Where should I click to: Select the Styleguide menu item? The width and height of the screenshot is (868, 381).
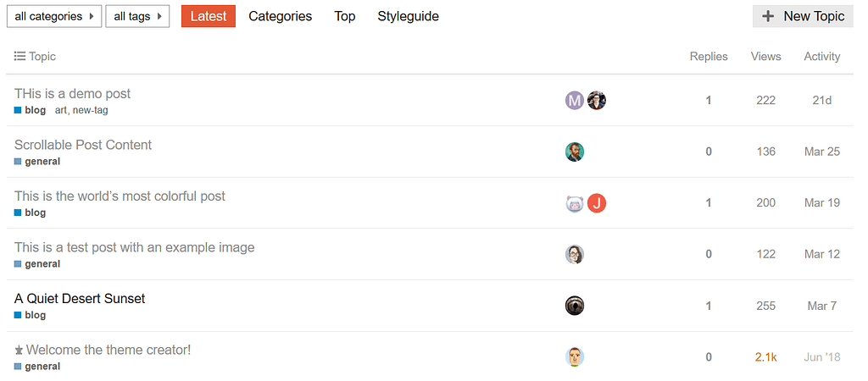pyautogui.click(x=408, y=17)
